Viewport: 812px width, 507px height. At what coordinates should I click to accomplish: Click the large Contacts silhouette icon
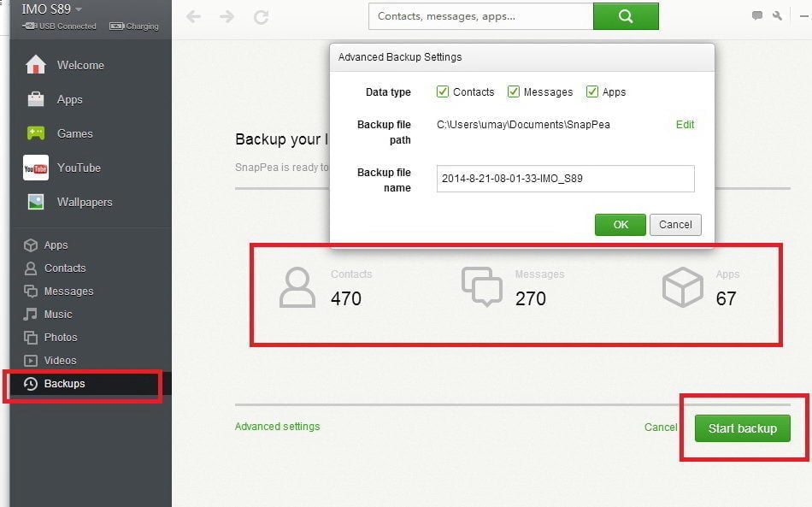point(297,287)
